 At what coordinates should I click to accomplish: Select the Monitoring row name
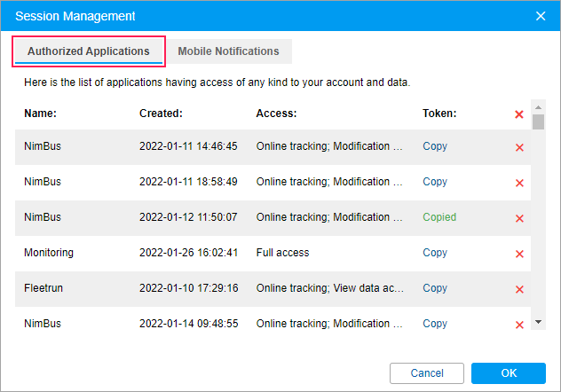49,253
